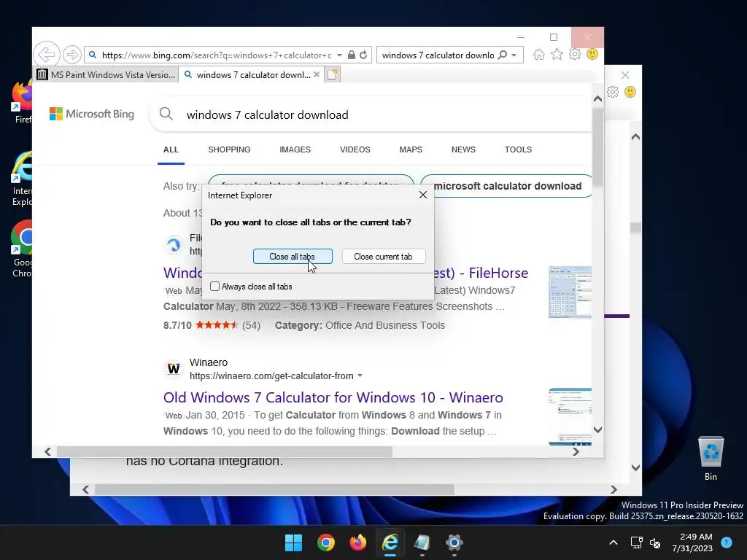This screenshot has width=747, height=560.
Task: Open the Windows Start button
Action: pos(293,542)
